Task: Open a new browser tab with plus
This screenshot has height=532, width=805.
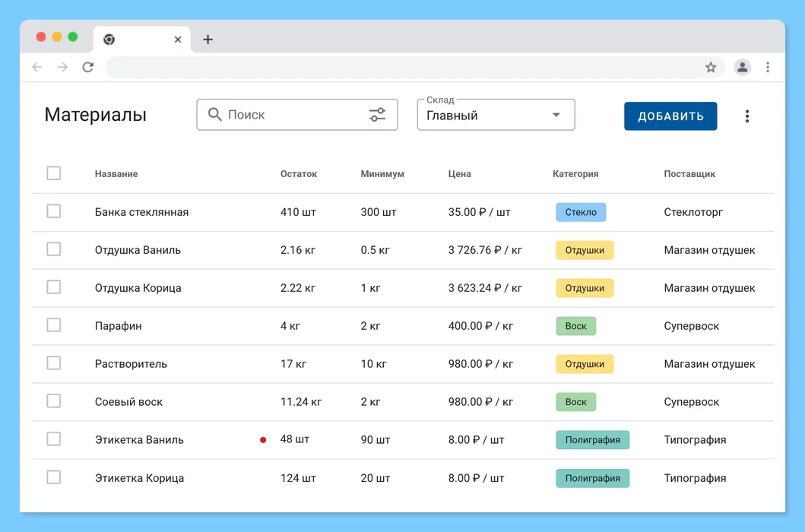Action: click(208, 40)
